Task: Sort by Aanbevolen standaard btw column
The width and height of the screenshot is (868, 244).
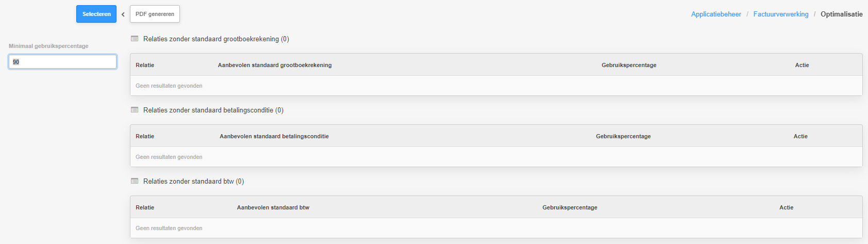Action: click(x=273, y=207)
